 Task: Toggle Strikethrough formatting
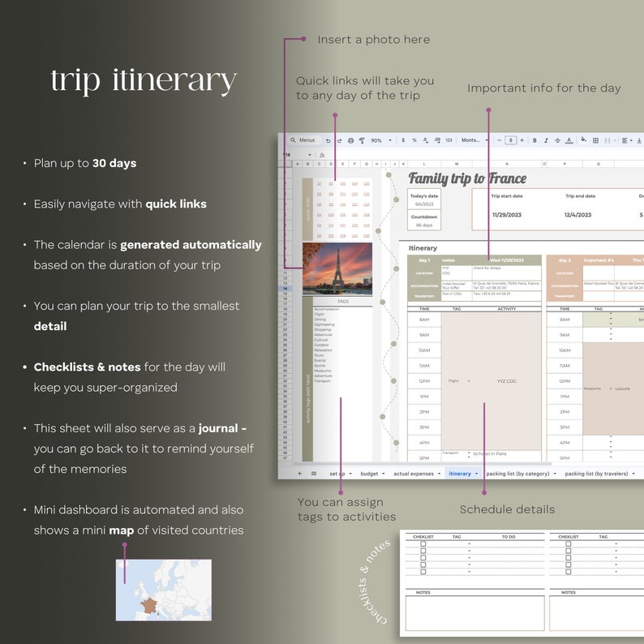point(557,140)
